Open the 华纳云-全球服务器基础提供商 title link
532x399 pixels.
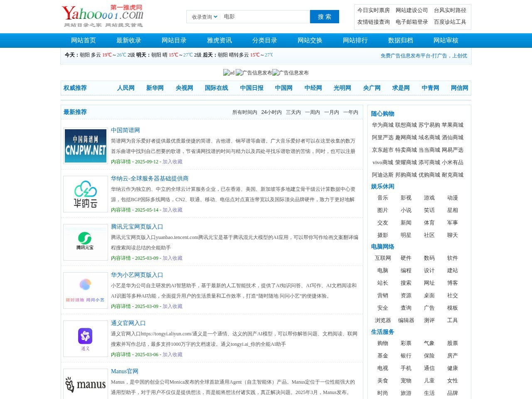point(150,179)
